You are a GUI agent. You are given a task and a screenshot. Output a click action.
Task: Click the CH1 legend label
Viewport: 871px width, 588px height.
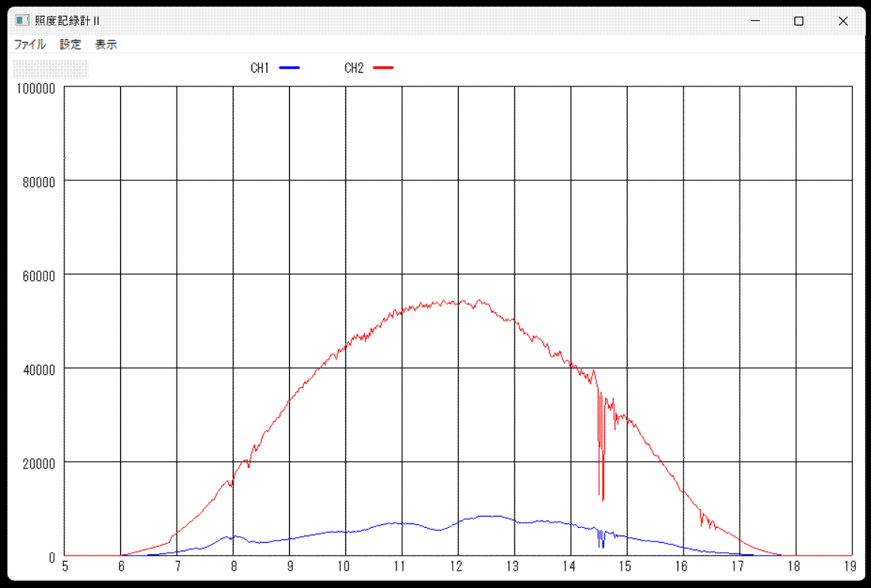coord(260,68)
